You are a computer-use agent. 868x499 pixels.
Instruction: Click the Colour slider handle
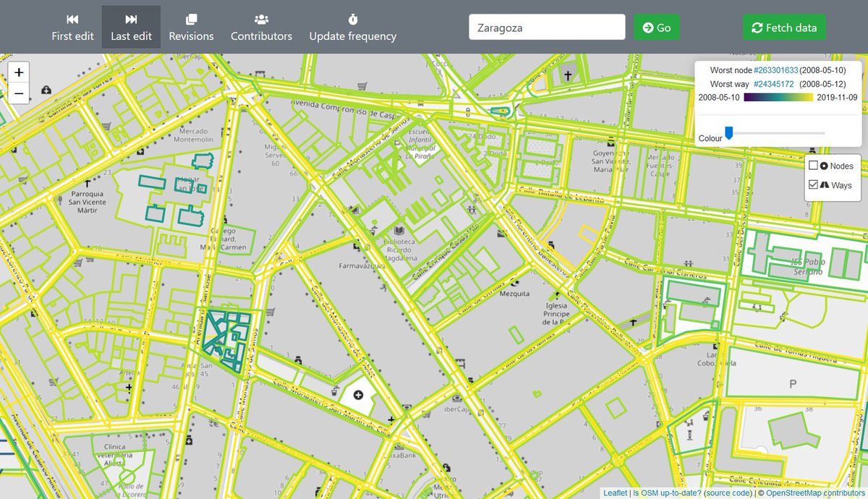pyautogui.click(x=729, y=133)
